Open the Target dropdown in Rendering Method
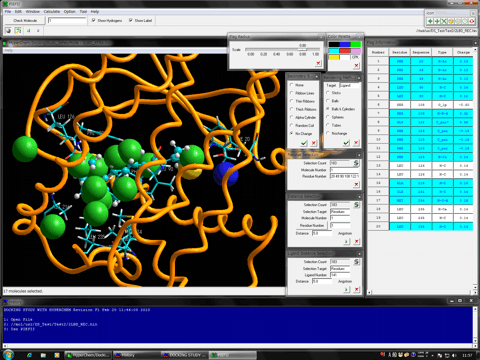The image size is (480, 360). 349,86
